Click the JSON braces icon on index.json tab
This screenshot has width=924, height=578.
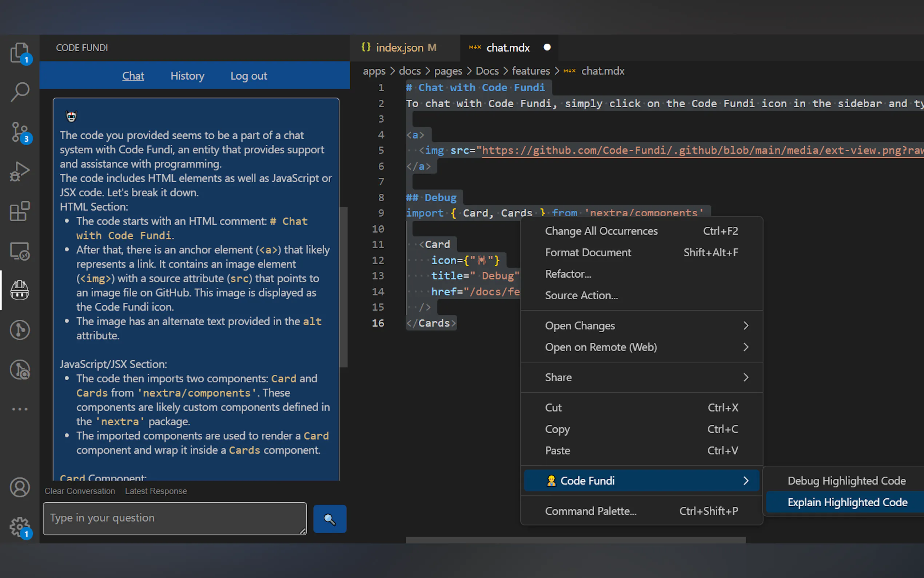tap(366, 47)
